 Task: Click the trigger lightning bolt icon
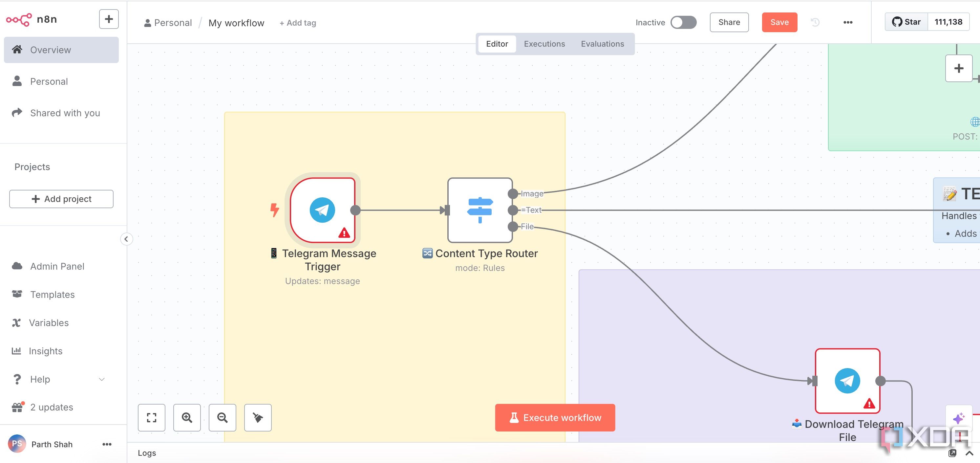pos(274,210)
